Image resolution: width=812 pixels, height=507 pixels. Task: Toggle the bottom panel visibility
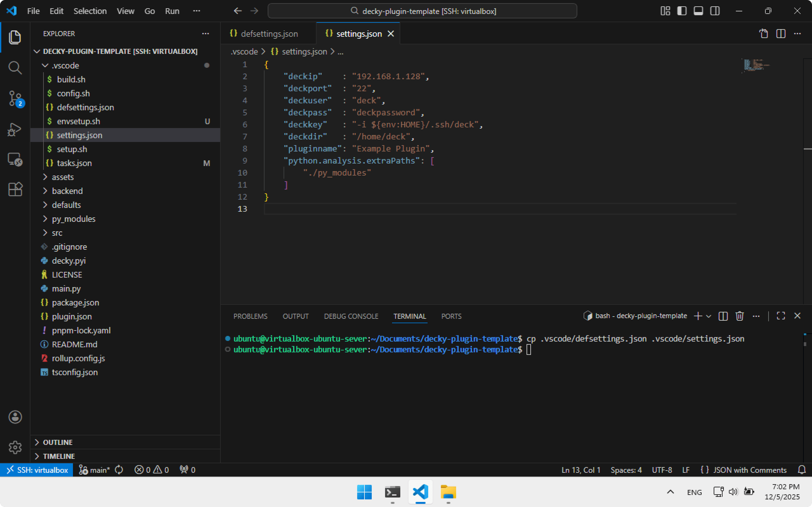pos(698,11)
